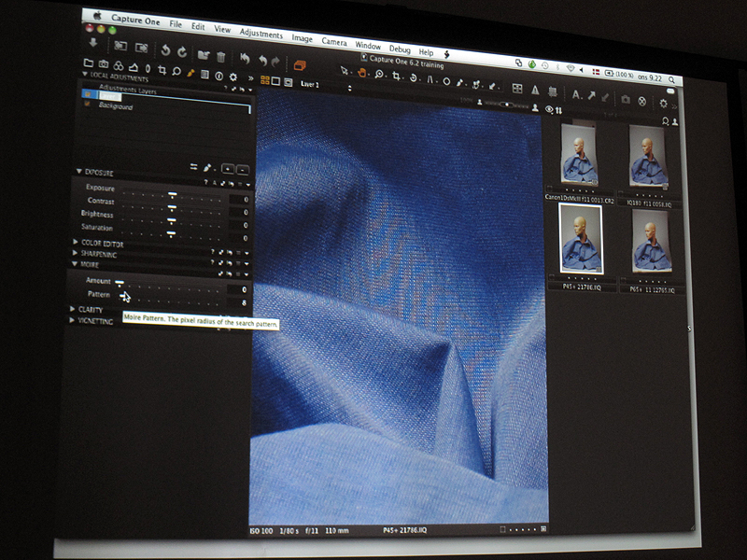The image size is (747, 560).
Task: Click the Capture One application menu
Action: tap(135, 20)
